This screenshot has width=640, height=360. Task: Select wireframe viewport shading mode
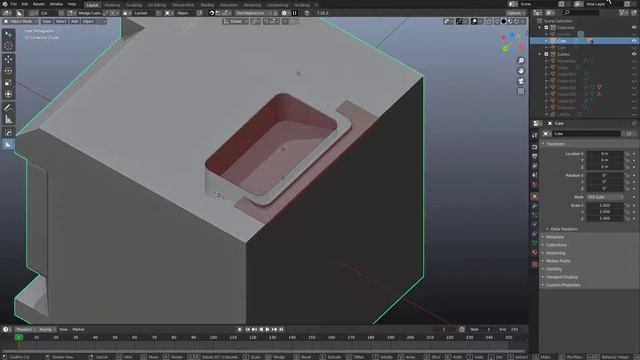498,21
